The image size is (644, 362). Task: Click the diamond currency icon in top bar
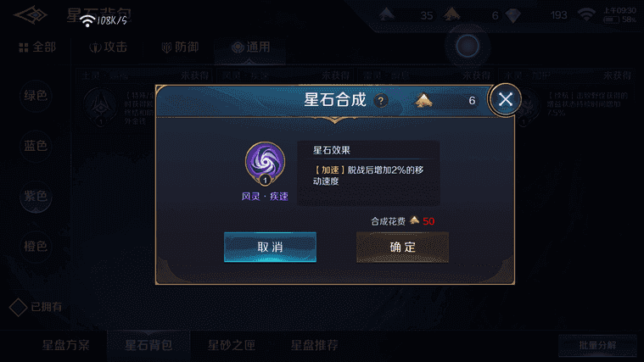coord(512,15)
